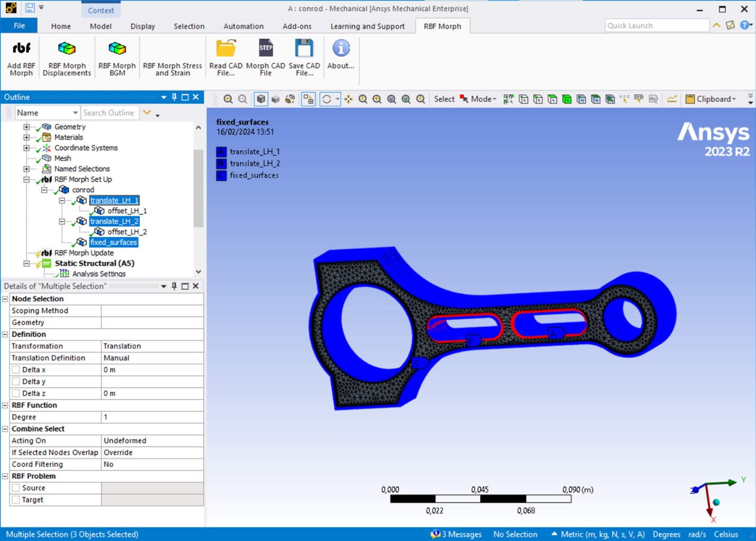Click the Clipboard toolbar icon

[x=690, y=99]
